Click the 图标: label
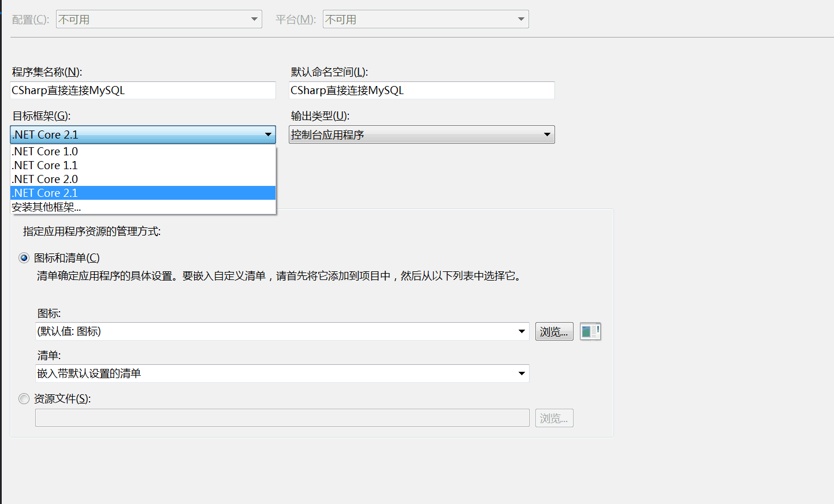Viewport: 834px width, 504px height. tap(49, 313)
